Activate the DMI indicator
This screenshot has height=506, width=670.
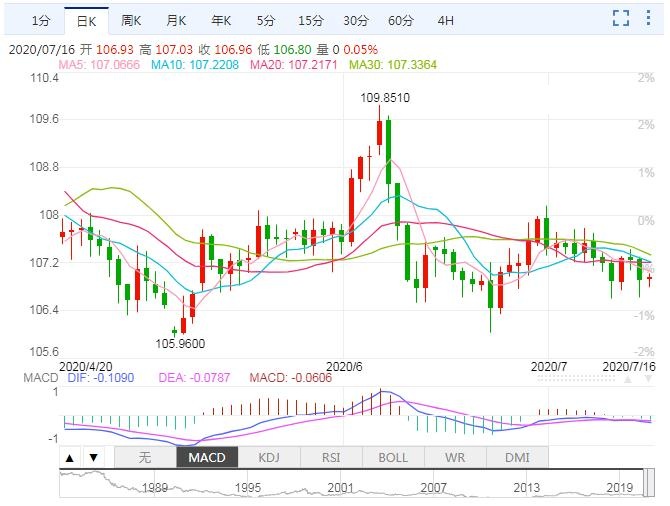click(x=517, y=458)
